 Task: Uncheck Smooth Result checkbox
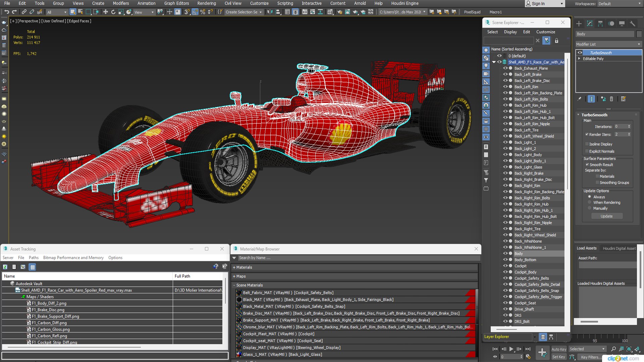click(587, 165)
